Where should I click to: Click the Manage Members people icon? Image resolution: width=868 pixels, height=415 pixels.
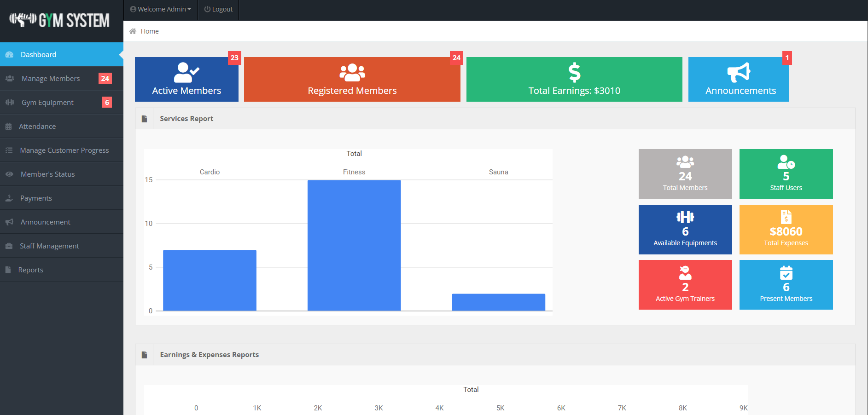point(10,79)
